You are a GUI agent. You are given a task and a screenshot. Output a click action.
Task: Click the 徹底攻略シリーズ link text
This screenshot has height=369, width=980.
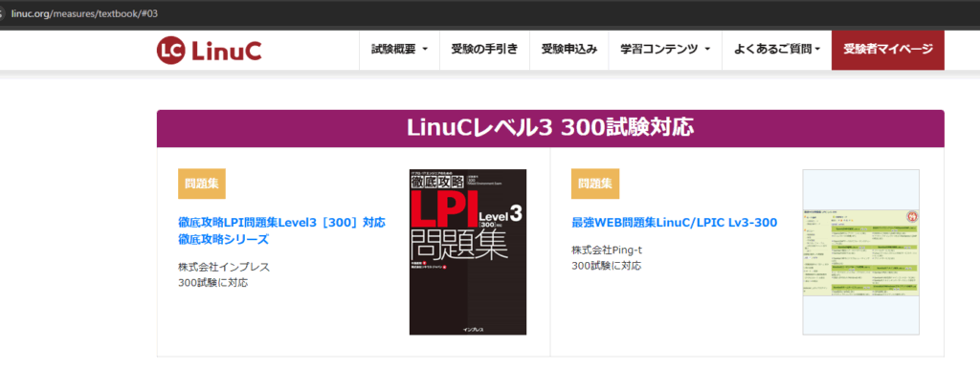coord(223,239)
